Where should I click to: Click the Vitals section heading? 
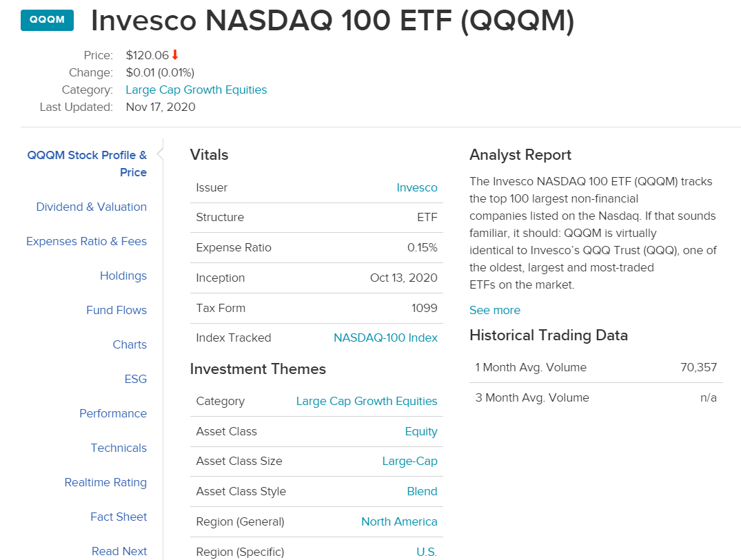(210, 155)
